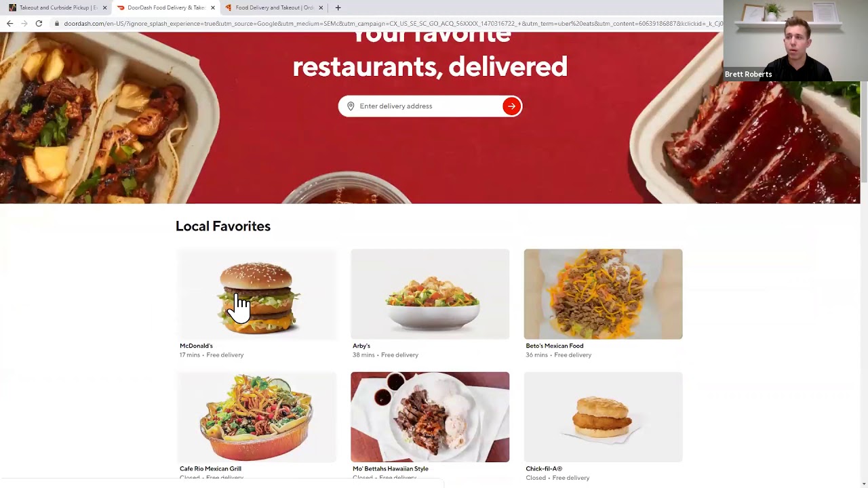Screen dimensions: 868x488
Task: Click the McDonald's restaurant name link
Action: 196,346
